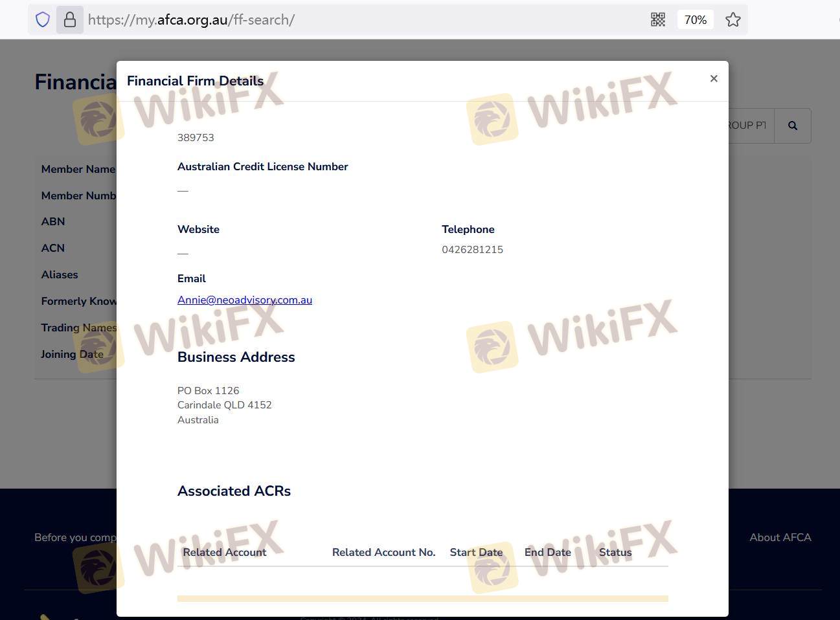Image resolution: width=840 pixels, height=620 pixels.
Task: Click the Website label
Action: (x=198, y=229)
